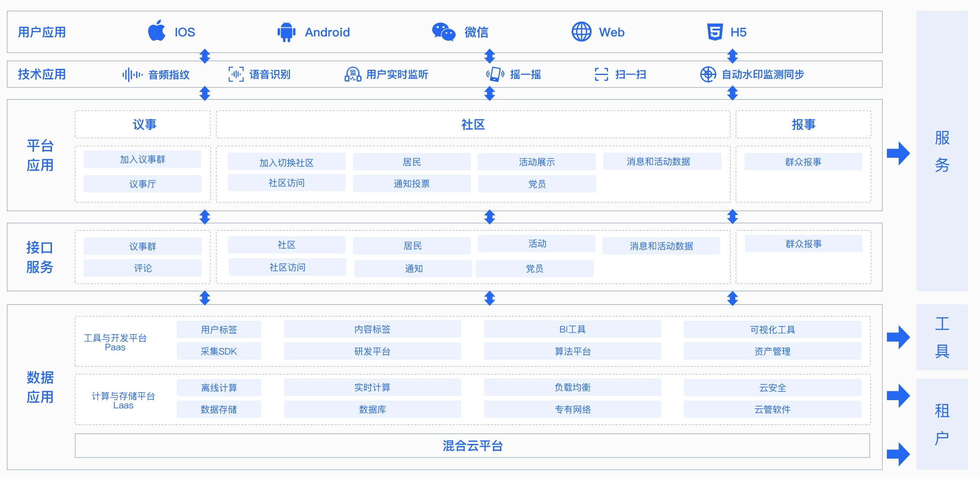Click the scan frame icon
980x479 pixels.
point(601,75)
